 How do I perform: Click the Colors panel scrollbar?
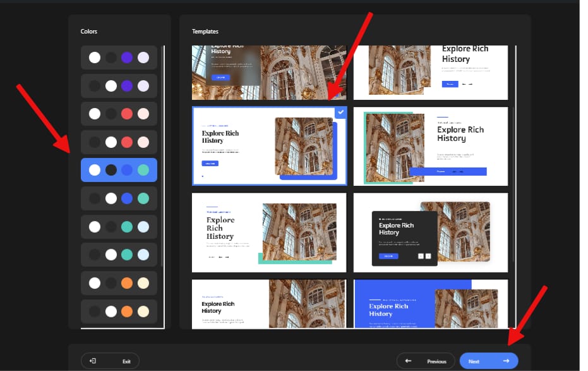(x=162, y=155)
